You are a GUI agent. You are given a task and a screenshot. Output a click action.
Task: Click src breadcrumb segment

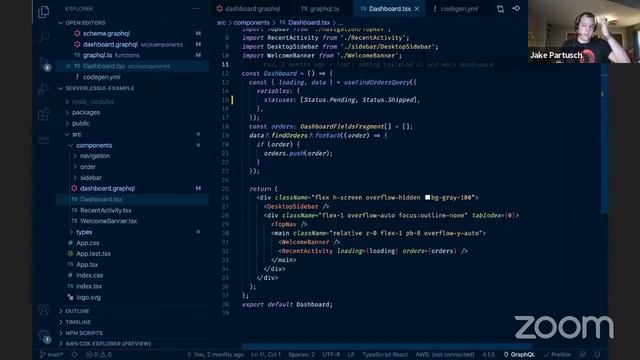tap(221, 22)
